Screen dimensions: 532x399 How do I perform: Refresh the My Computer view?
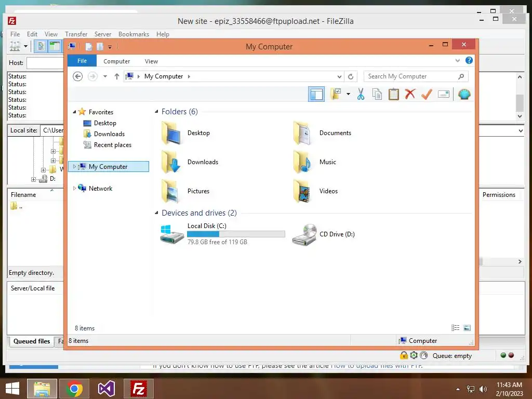pos(351,77)
